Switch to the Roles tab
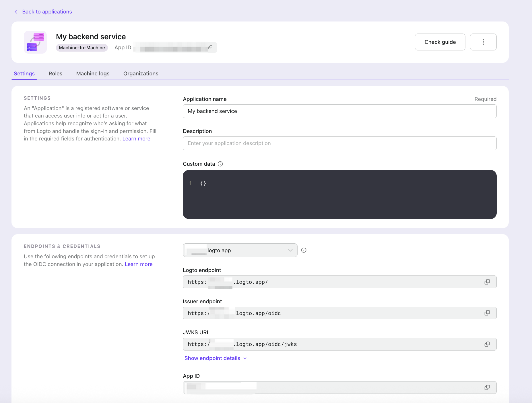The height and width of the screenshot is (403, 532). tap(55, 74)
